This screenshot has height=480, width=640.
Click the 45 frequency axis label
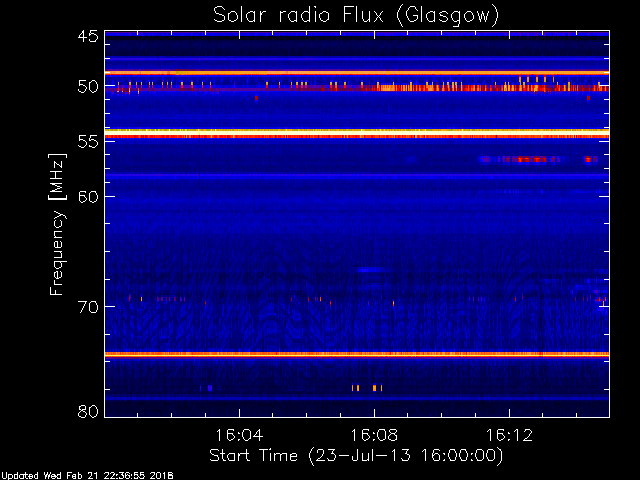coord(88,37)
